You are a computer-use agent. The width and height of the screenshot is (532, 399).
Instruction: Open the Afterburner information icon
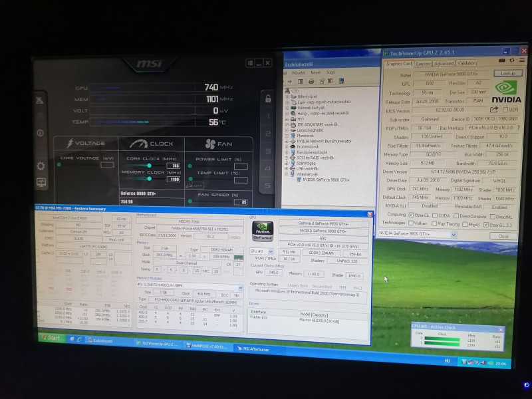click(40, 132)
